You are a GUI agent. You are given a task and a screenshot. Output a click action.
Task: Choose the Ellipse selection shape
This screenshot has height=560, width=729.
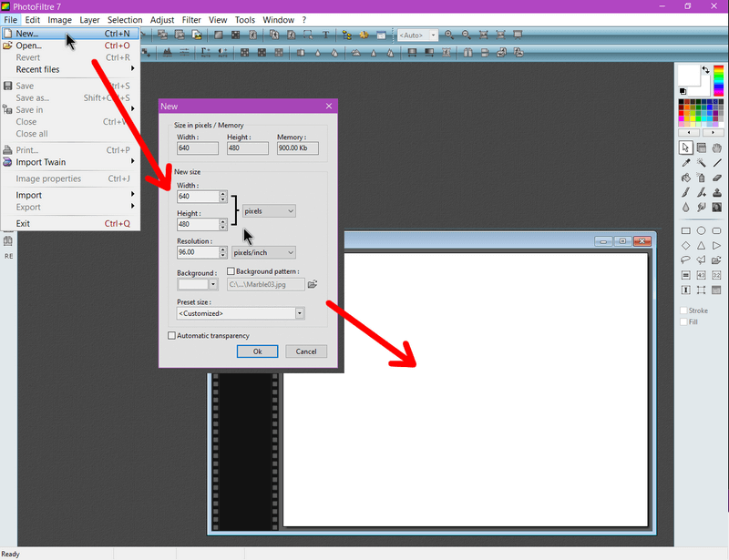[702, 231]
